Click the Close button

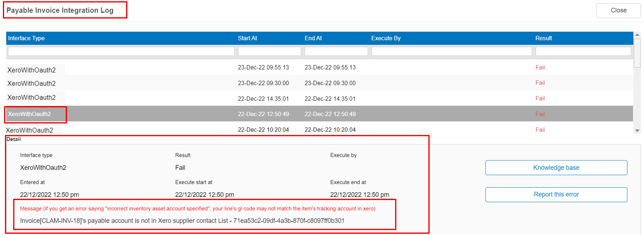pos(618,10)
